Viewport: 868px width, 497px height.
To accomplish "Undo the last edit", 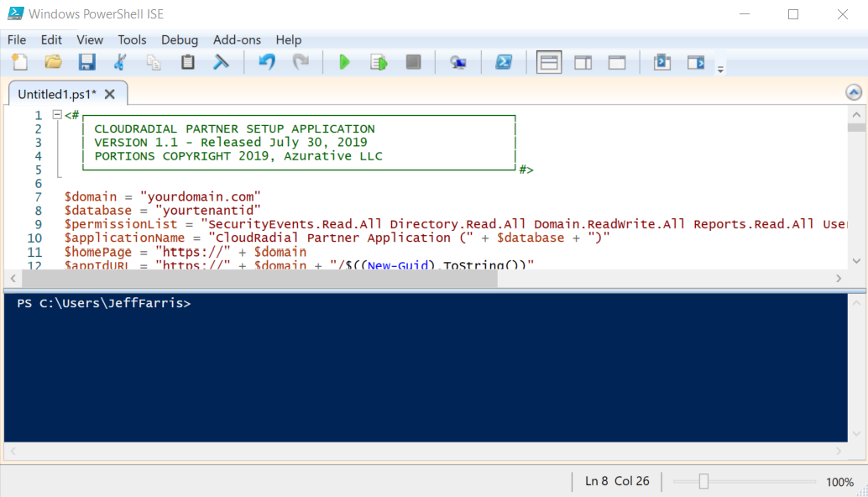I will 267,62.
